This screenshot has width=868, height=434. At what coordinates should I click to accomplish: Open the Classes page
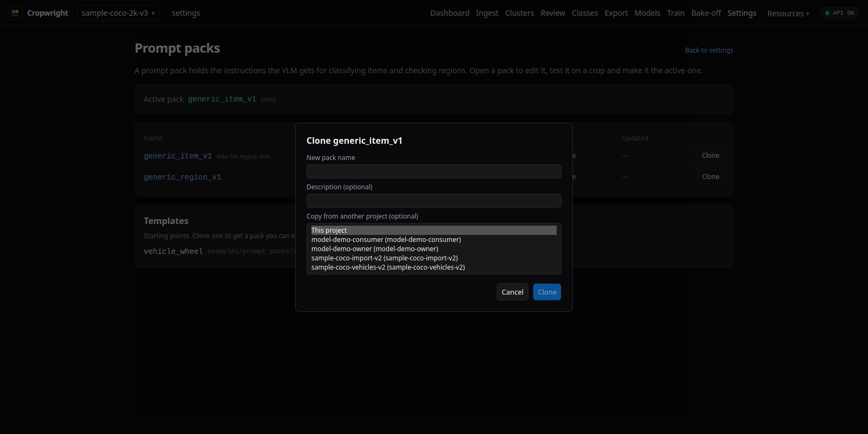click(x=585, y=13)
